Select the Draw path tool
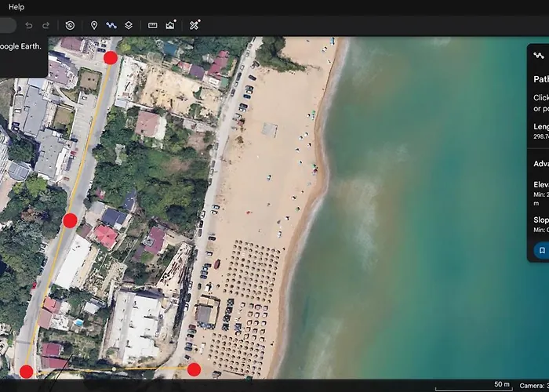This screenshot has height=392, width=549. pos(111,25)
